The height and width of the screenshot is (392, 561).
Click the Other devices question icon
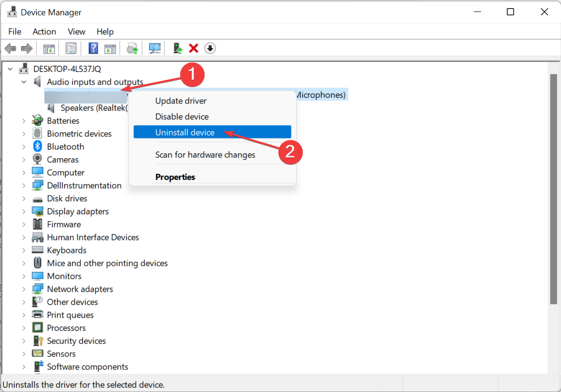pyautogui.click(x=37, y=302)
